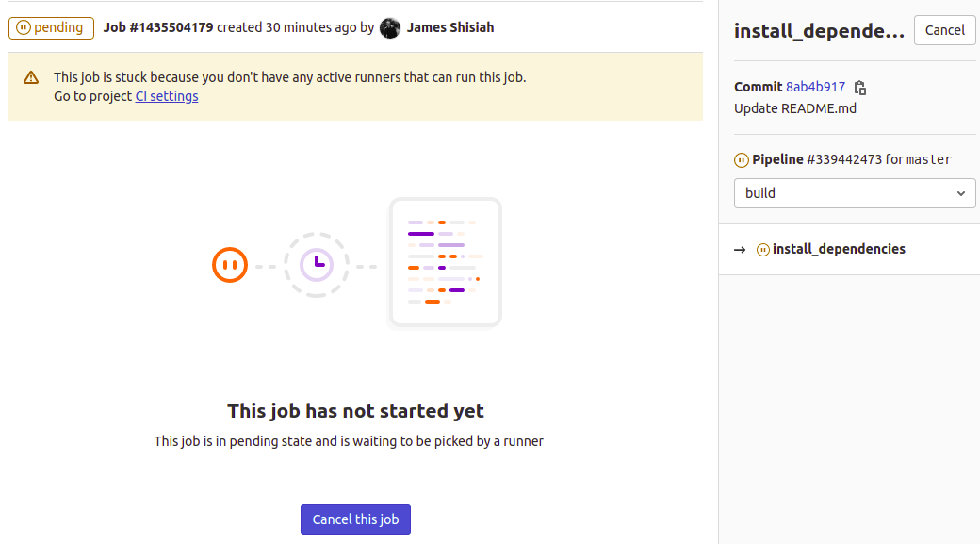Open the build stage dropdown
Screen dimensions: 980x544
[855, 193]
